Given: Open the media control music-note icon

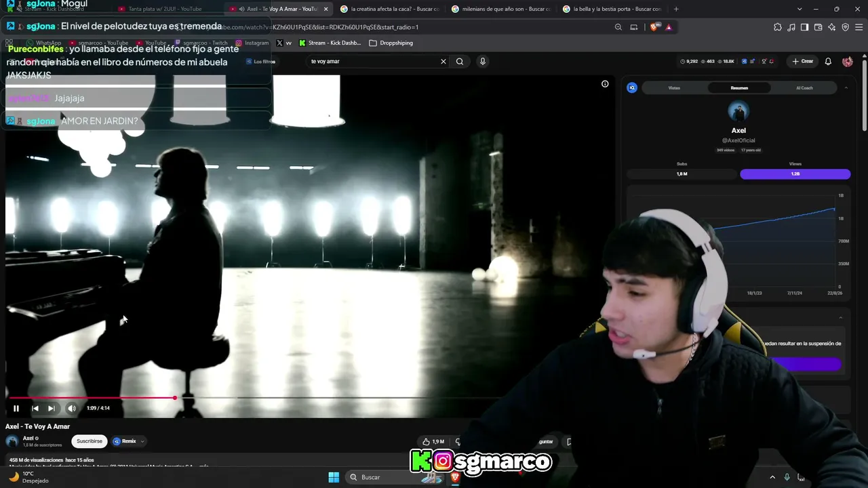Looking at the screenshot, I should (x=791, y=27).
